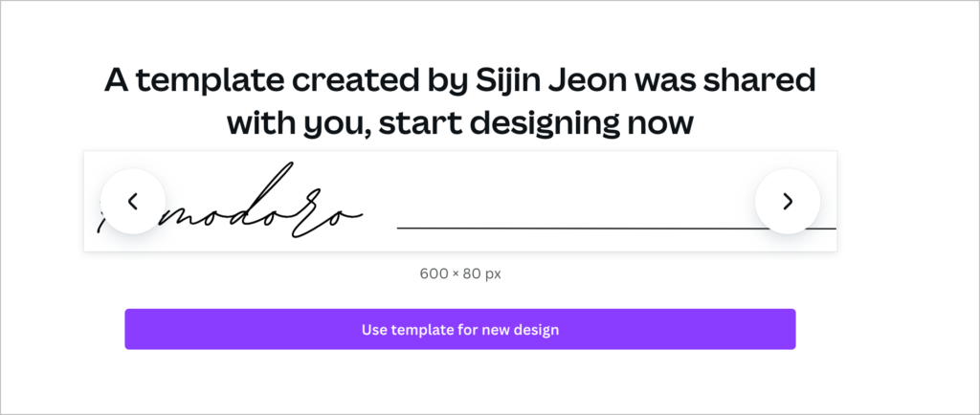Click the 'with you,' text in heading

coord(287,122)
